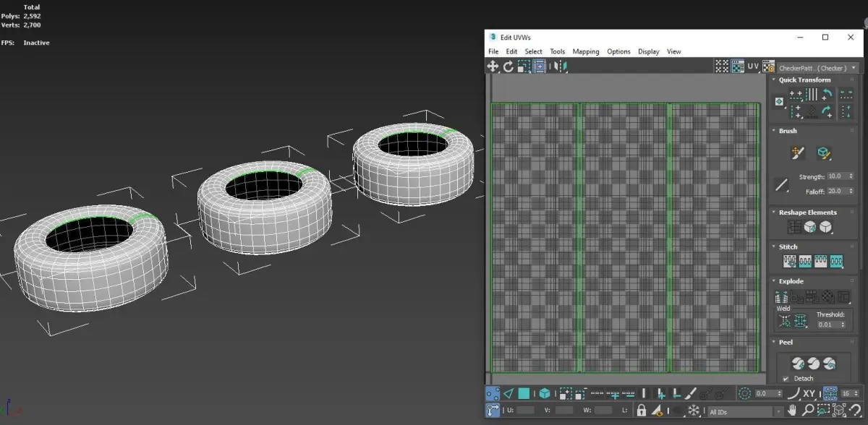
Task: Open the Mapping menu
Action: click(x=586, y=51)
